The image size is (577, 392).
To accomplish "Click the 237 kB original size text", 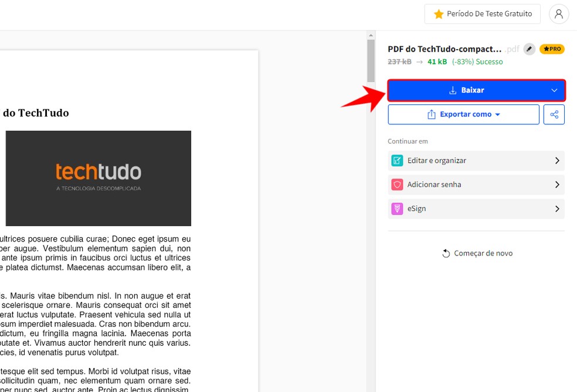I will click(x=399, y=62).
